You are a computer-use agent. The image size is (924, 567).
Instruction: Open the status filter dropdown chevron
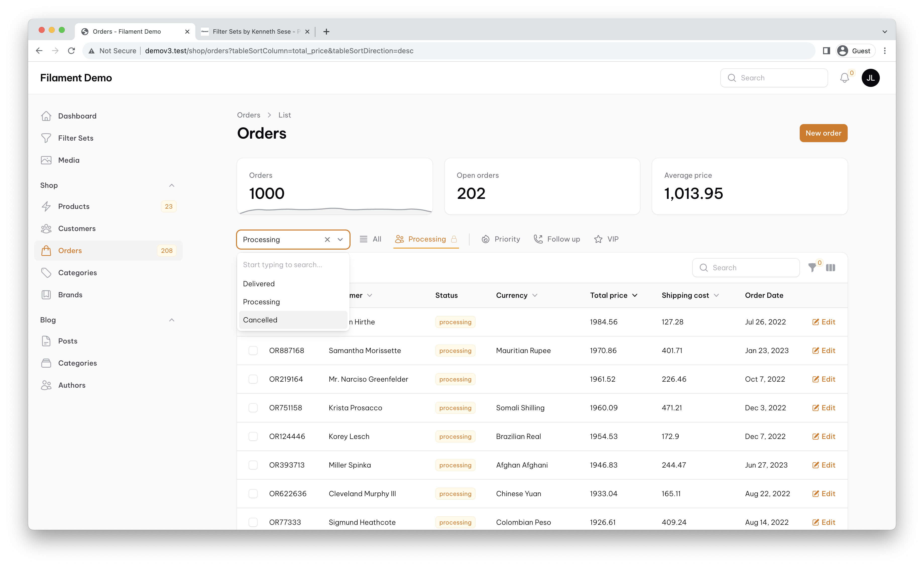point(340,239)
